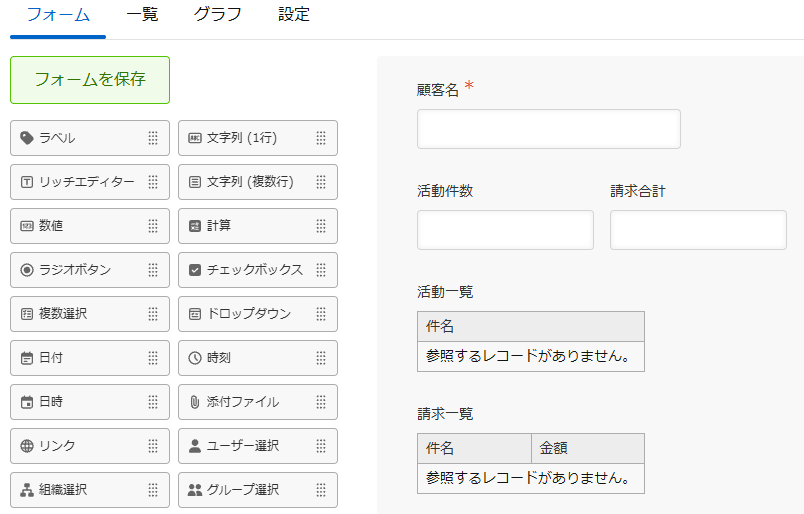Click the リッチエディター icon
Image resolution: width=804 pixels, height=514 pixels.
[x=27, y=182]
